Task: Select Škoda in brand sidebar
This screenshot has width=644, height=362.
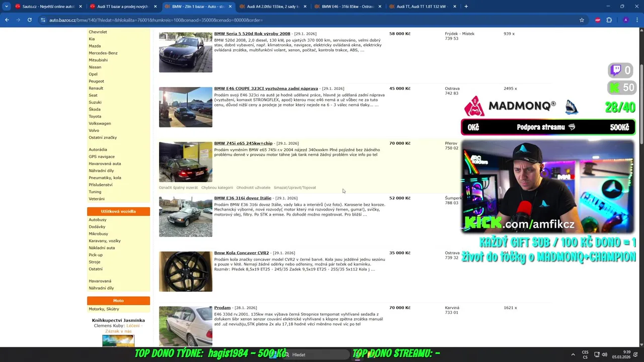Action: click(95, 109)
